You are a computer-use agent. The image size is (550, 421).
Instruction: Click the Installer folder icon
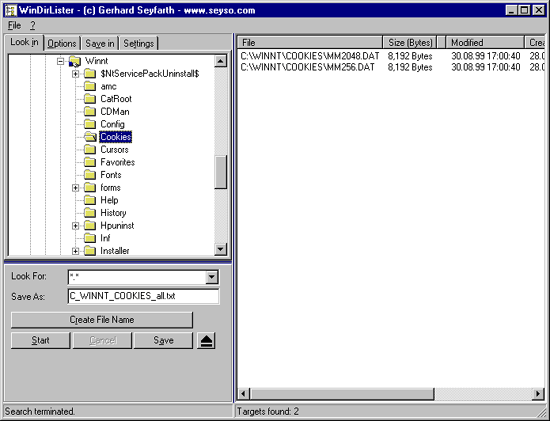[x=90, y=250]
